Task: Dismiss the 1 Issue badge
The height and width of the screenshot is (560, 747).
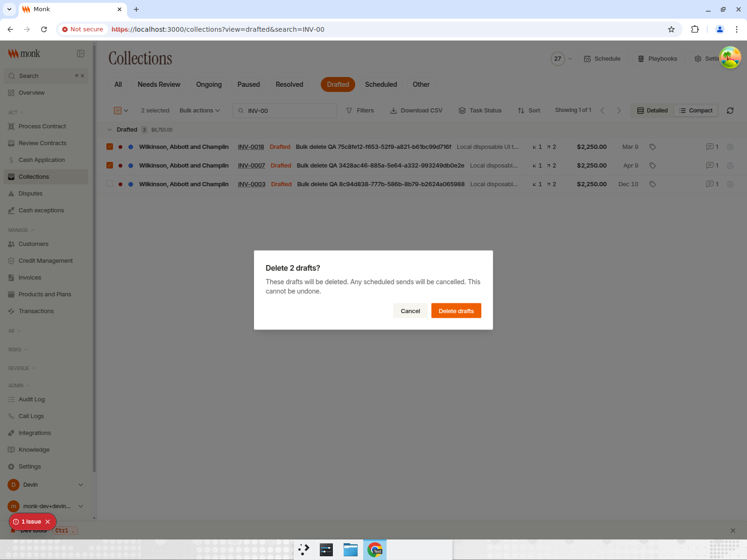Action: [48, 522]
